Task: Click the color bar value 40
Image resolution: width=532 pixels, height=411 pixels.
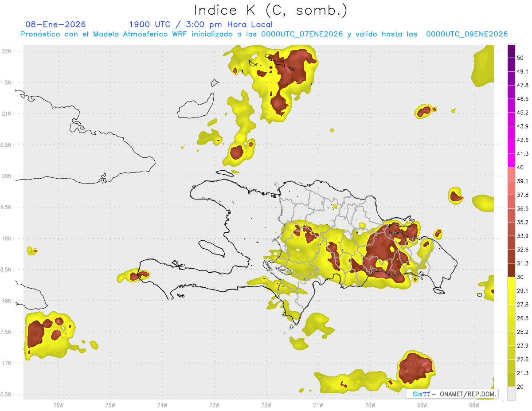Action: [x=520, y=168]
